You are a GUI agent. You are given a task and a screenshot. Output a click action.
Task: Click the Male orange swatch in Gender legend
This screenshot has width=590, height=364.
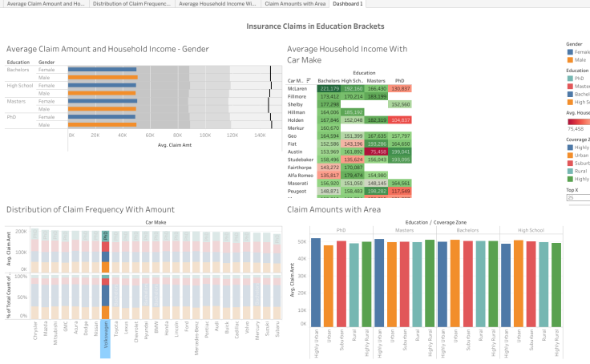(570, 59)
